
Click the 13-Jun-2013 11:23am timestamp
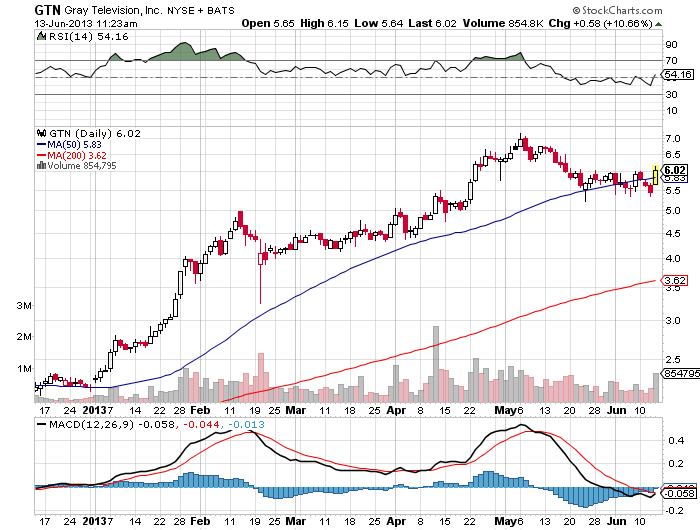(86, 24)
